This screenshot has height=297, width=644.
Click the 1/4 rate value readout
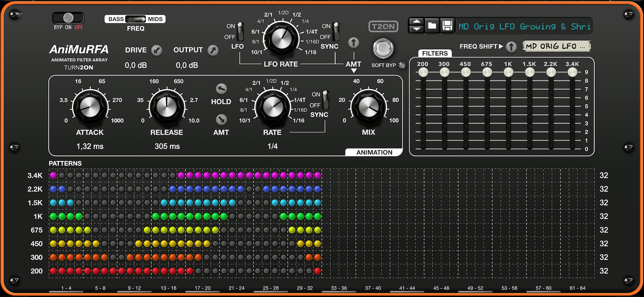[272, 146]
